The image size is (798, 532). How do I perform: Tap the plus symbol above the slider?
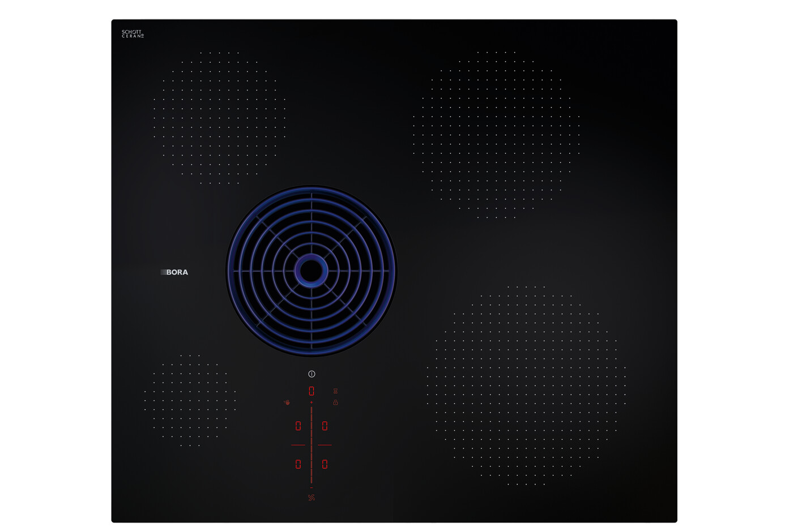311,402
